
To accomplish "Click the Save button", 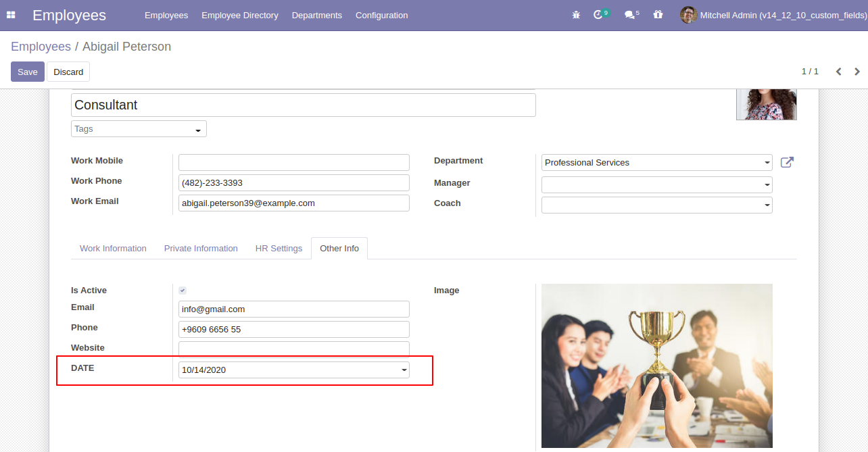I will [x=28, y=72].
